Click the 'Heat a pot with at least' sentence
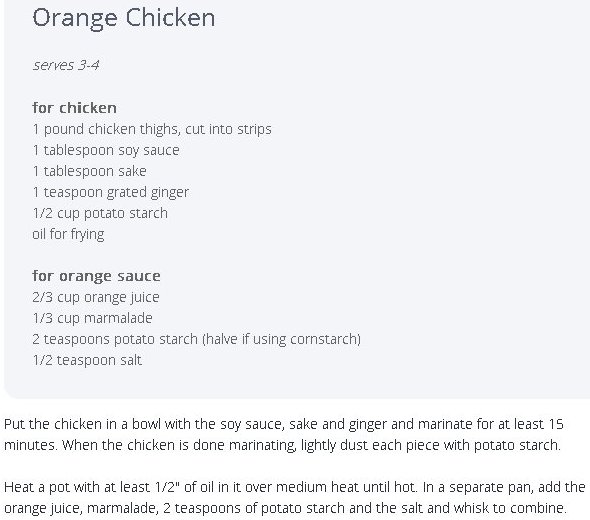 pos(211,487)
